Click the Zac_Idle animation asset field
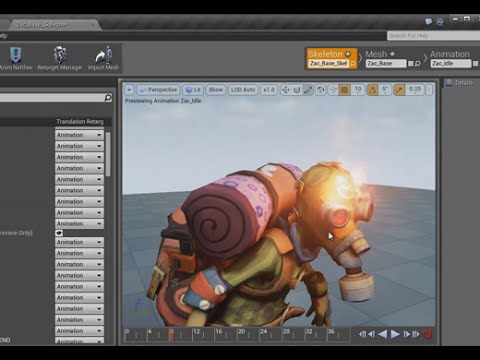 [451, 63]
